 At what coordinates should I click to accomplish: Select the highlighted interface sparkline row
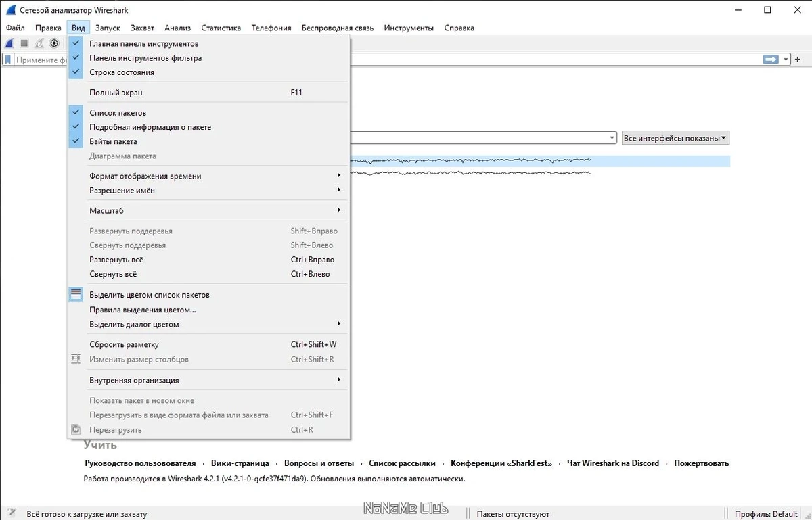pyautogui.click(x=540, y=161)
